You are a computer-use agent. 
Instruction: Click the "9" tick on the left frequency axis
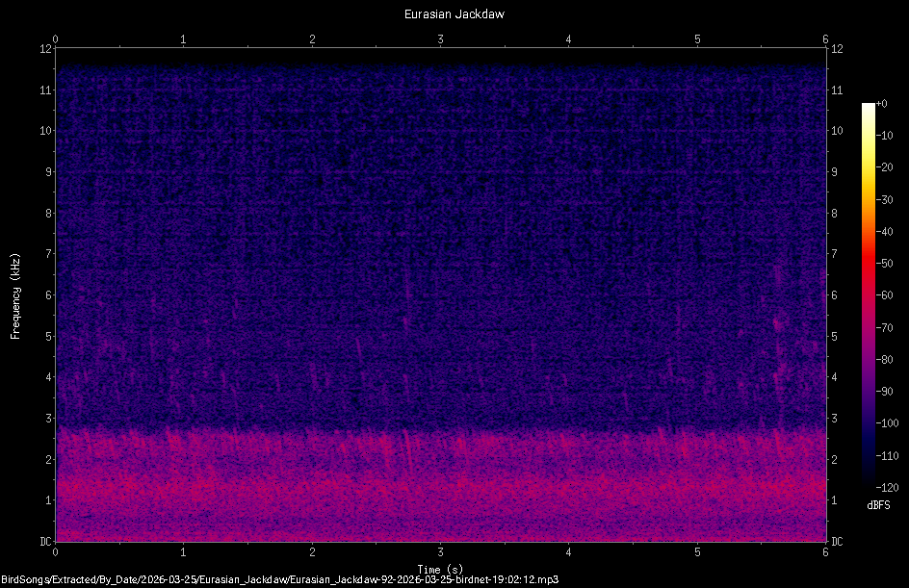tap(47, 173)
